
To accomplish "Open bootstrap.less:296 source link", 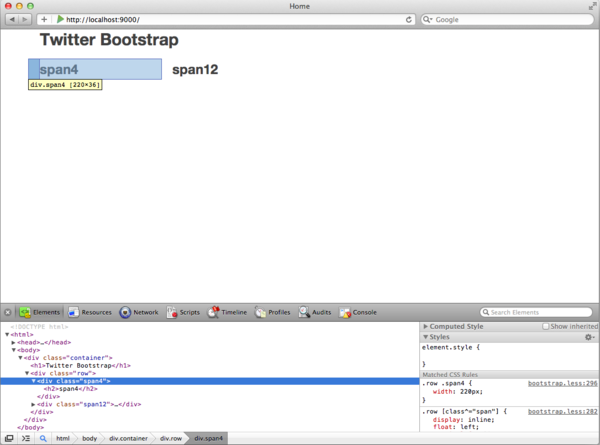I will click(562, 383).
